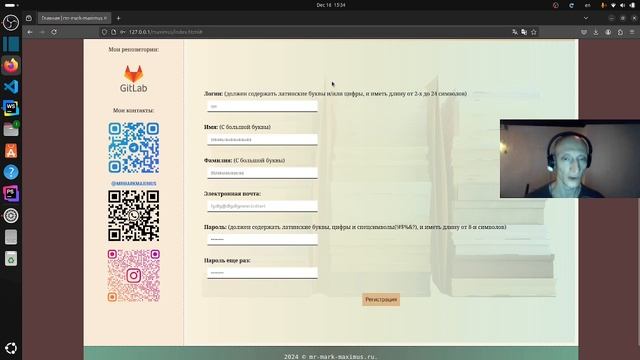Screen dimensions: 640x360
Task: Select the mr-mark-maximus browser tab
Action: pos(74,18)
